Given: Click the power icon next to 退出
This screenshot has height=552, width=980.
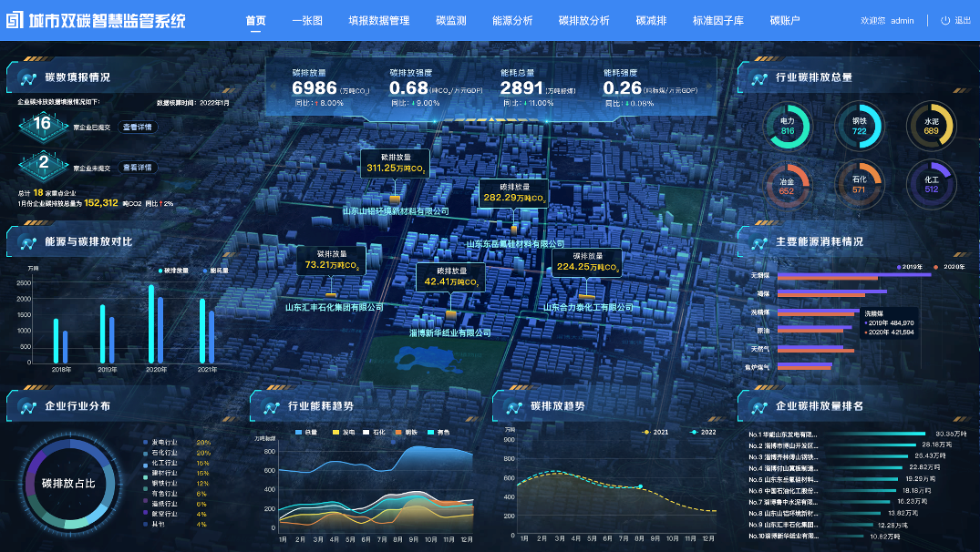Looking at the screenshot, I should click(945, 20).
